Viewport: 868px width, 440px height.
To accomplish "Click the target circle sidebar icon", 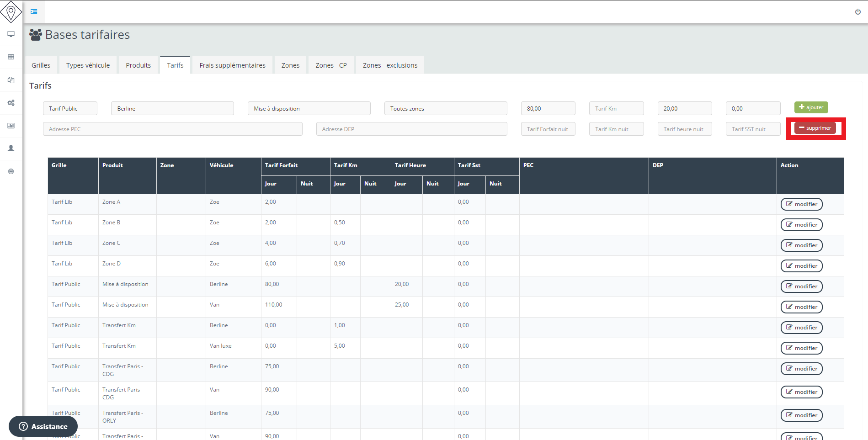I will tap(11, 171).
